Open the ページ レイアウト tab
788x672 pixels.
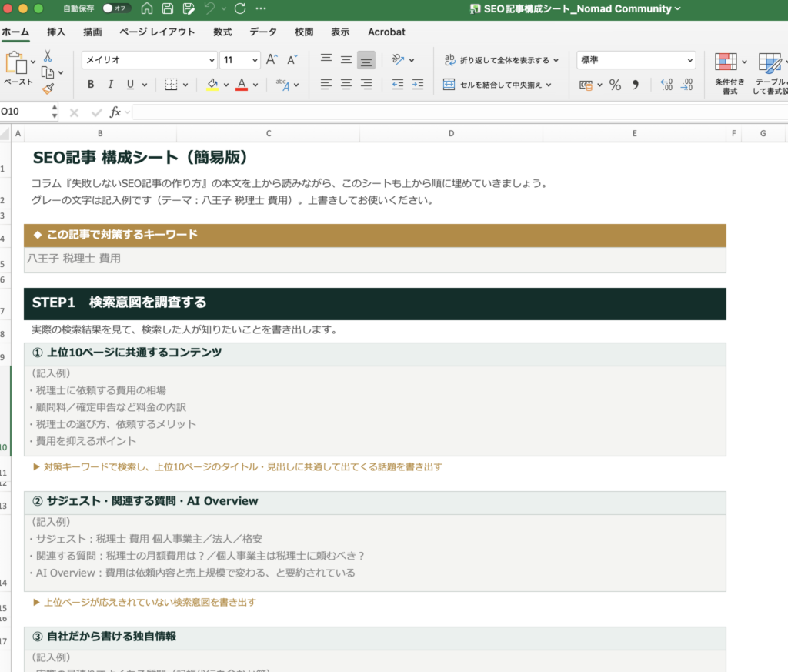[157, 32]
